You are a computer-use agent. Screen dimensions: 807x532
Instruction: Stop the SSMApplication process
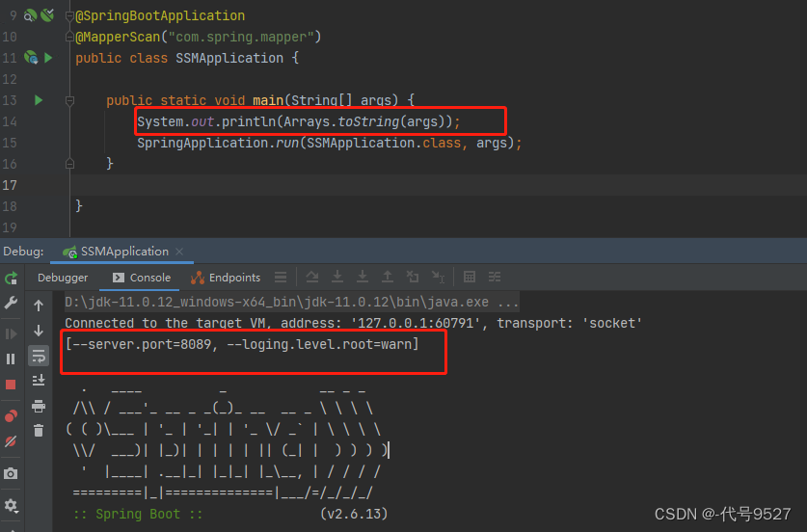[11, 385]
